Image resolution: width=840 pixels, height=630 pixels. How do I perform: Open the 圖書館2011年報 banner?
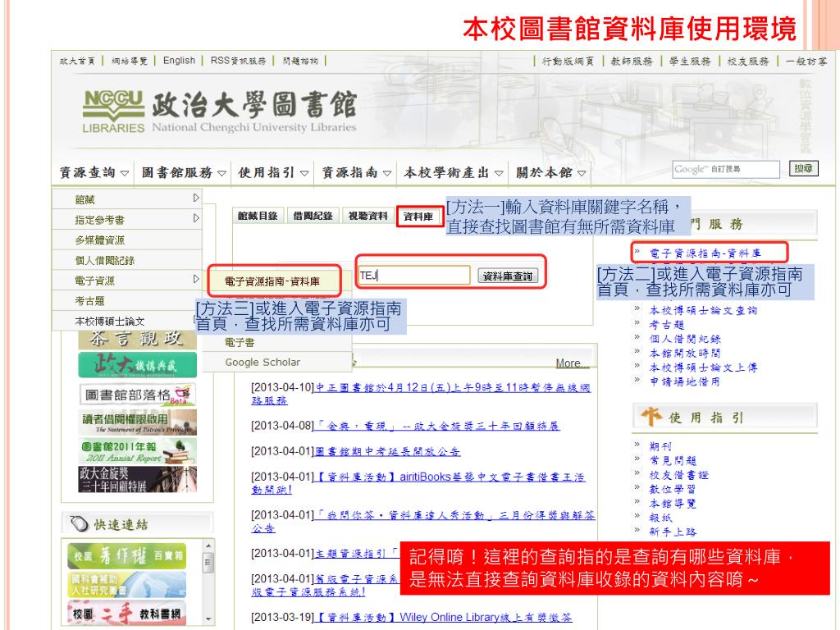click(137, 451)
